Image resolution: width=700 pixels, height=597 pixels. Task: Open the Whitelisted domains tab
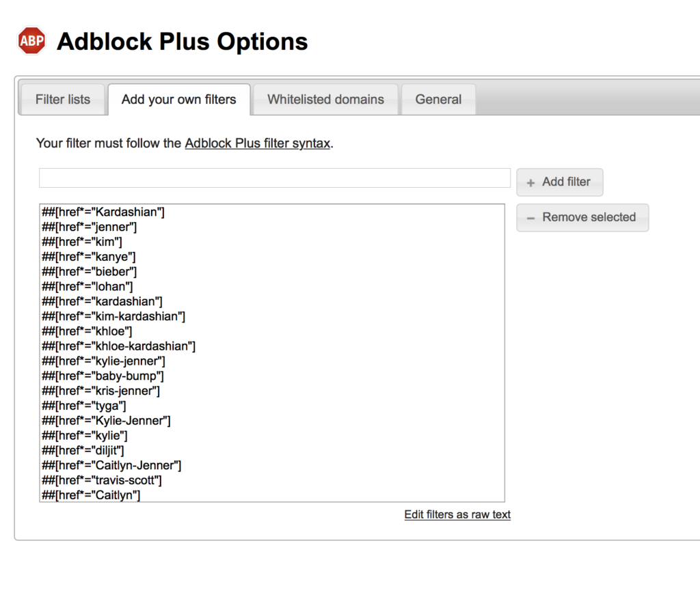(325, 99)
